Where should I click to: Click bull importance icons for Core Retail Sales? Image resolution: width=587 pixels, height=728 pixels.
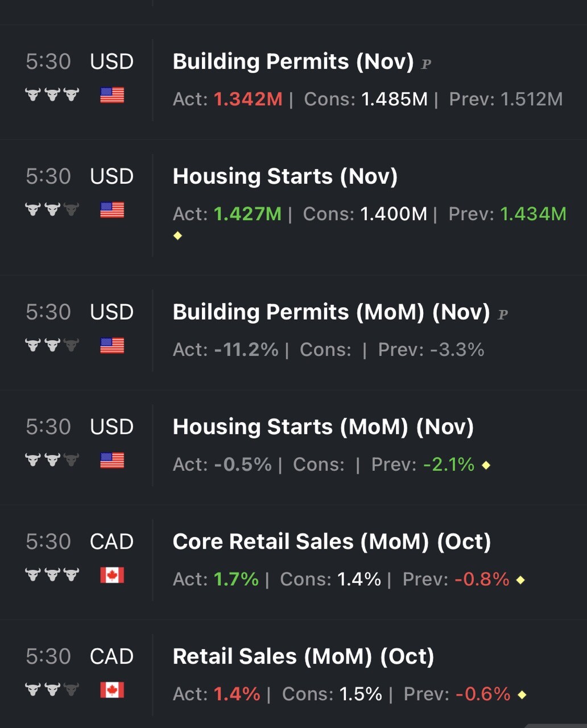click(x=52, y=575)
